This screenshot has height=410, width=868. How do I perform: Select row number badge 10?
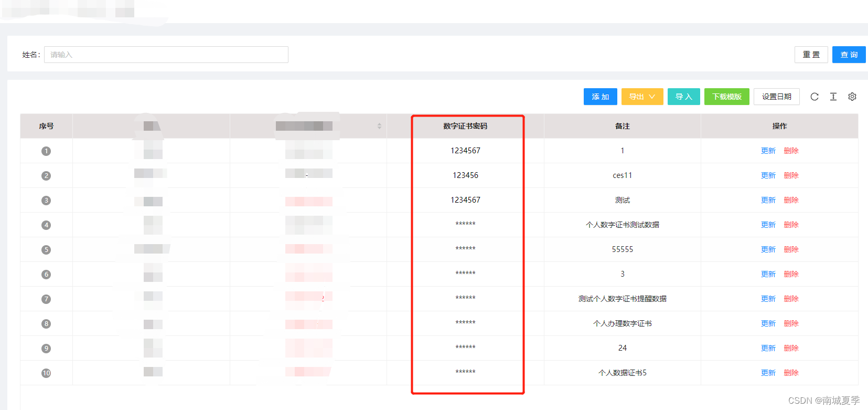pos(46,373)
